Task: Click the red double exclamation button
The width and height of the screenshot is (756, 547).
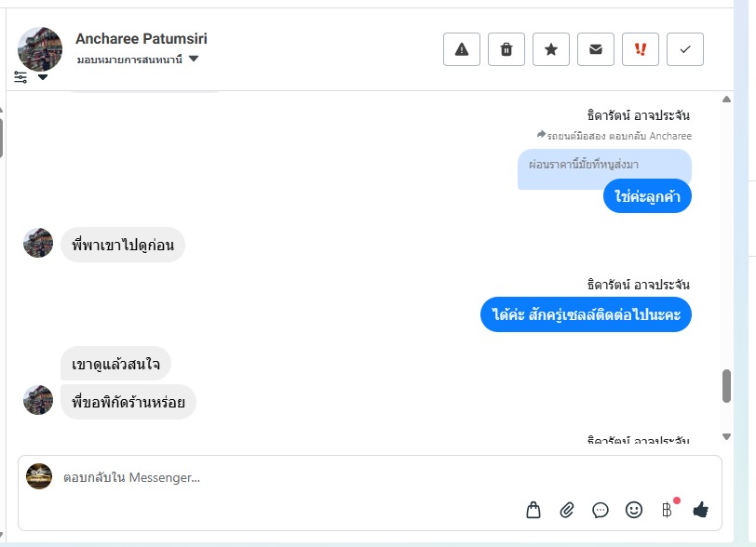Action: 641,49
